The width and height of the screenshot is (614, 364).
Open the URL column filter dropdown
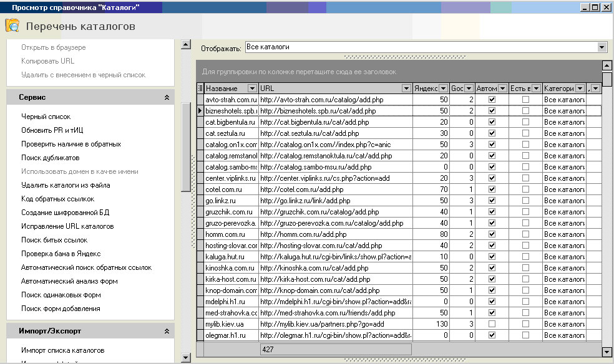(406, 89)
